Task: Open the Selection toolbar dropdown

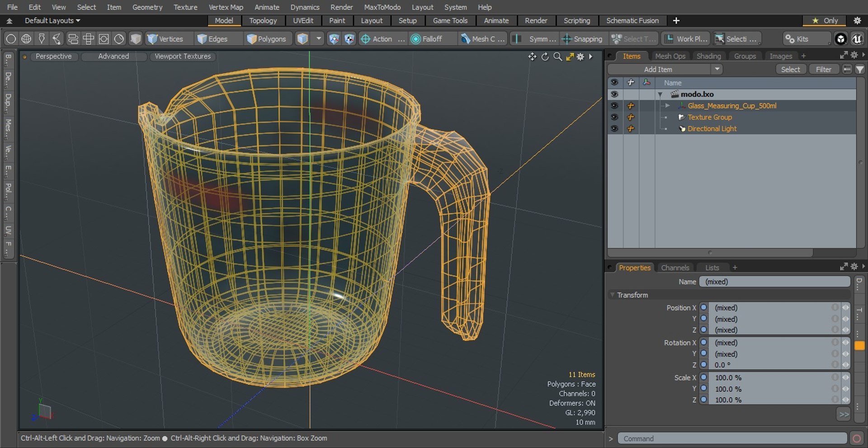Action: [x=737, y=39]
